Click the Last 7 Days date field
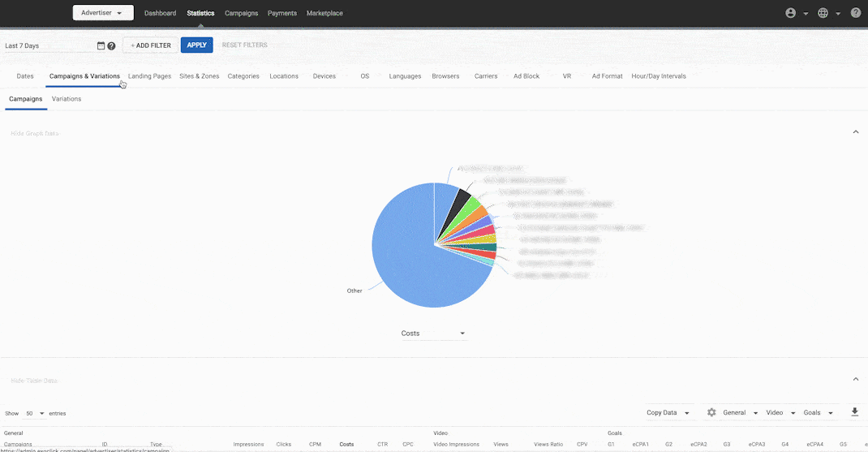Viewport: 868px width, 452px height. [x=49, y=46]
